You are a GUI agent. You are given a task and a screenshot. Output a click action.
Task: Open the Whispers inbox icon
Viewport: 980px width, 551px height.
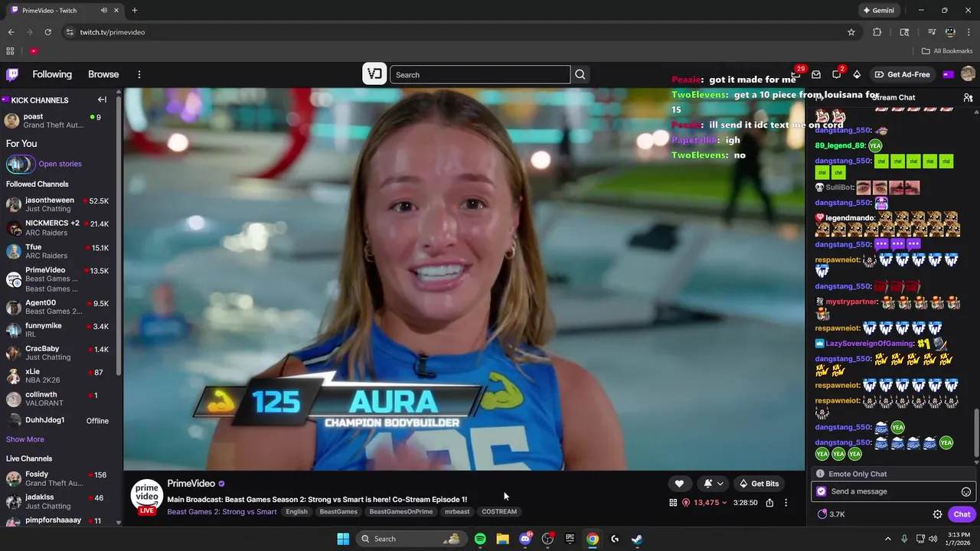click(816, 74)
